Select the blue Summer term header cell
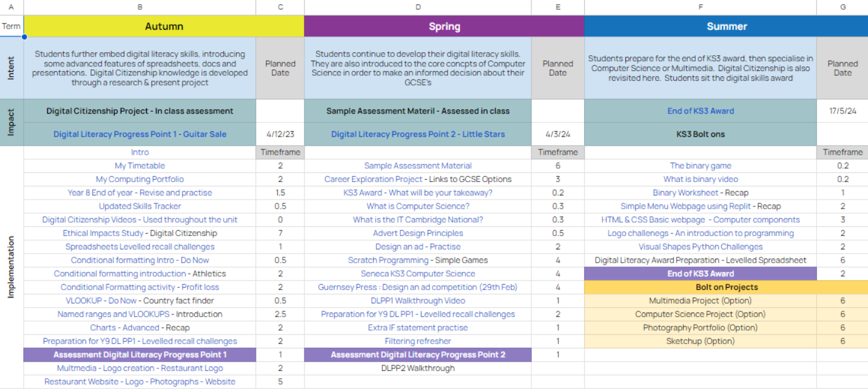This screenshot has width=868, height=389. [x=726, y=27]
